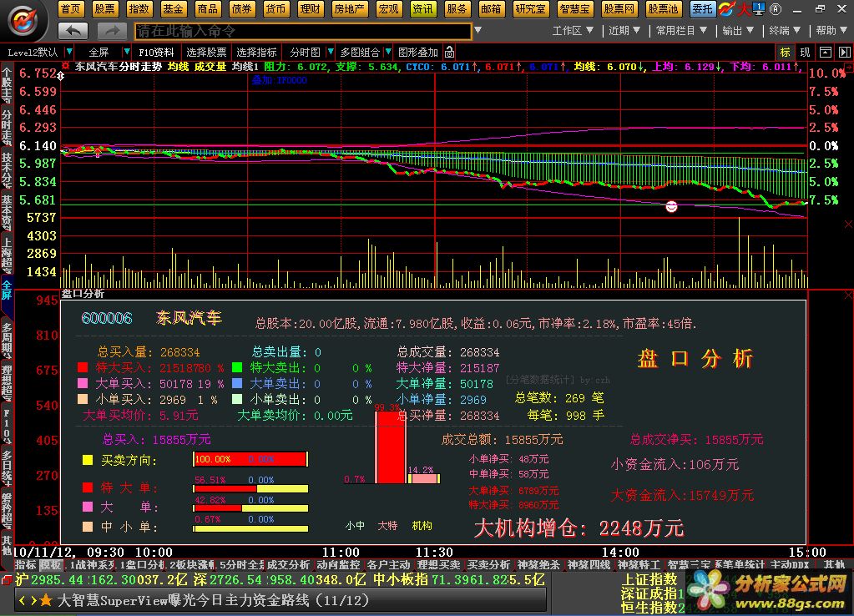Click the stock code 600006
Viewport: 854px width, 616px height.
[x=107, y=318]
